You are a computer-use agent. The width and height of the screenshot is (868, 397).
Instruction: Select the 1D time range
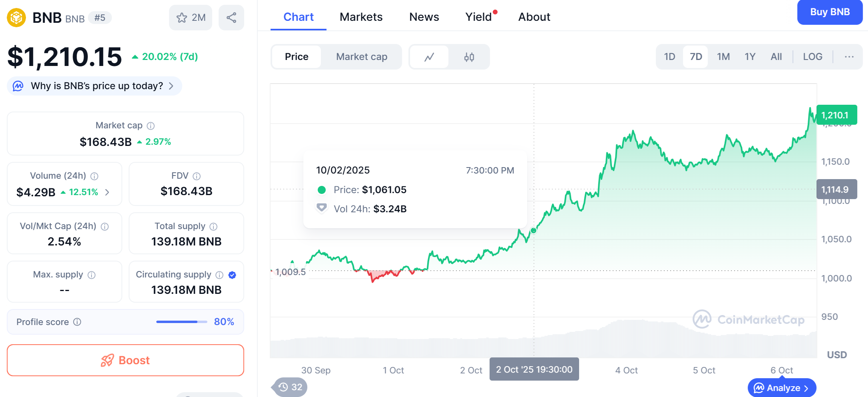[669, 57]
